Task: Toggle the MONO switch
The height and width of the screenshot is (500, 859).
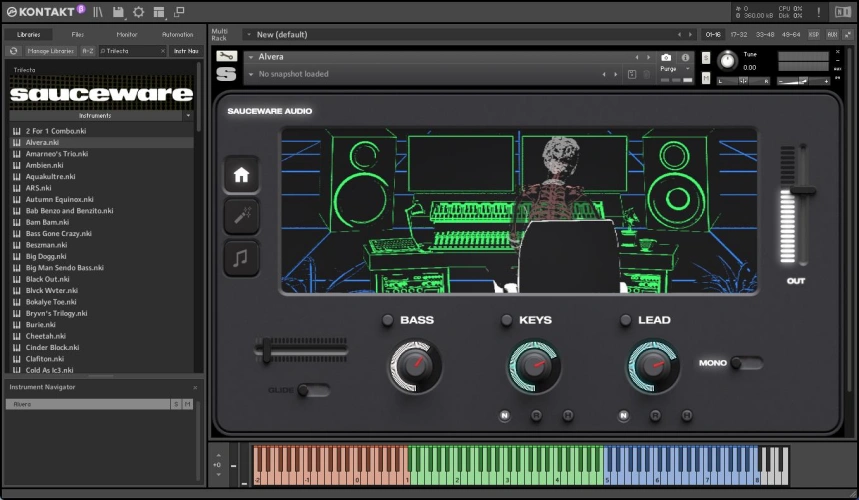Action: point(745,363)
